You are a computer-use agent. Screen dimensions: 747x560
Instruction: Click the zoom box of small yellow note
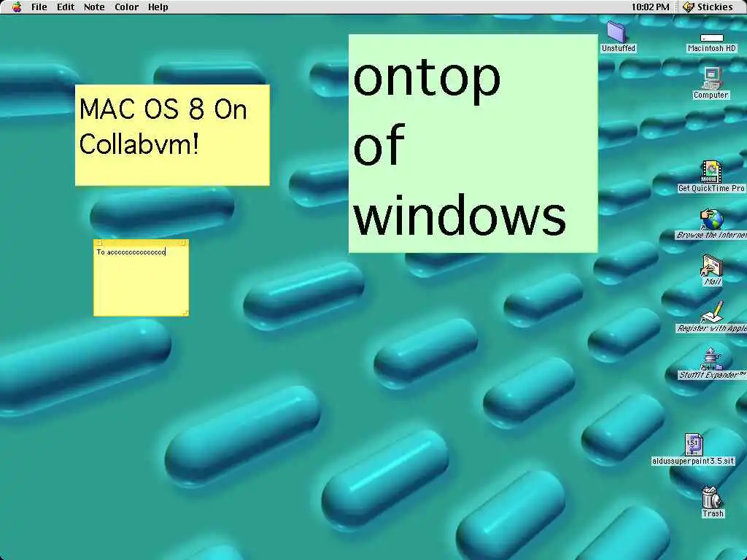click(x=183, y=243)
